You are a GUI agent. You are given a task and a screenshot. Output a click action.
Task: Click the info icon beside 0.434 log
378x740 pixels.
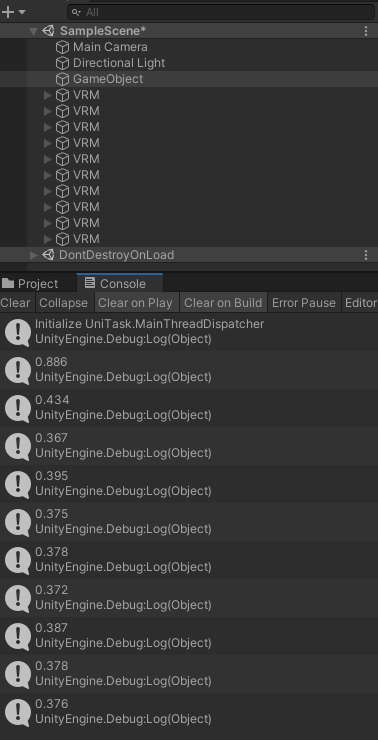[18, 409]
